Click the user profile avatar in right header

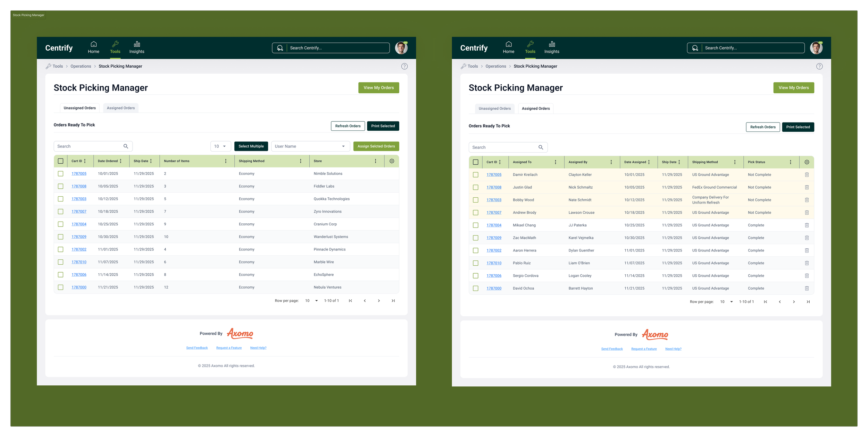[x=816, y=48]
